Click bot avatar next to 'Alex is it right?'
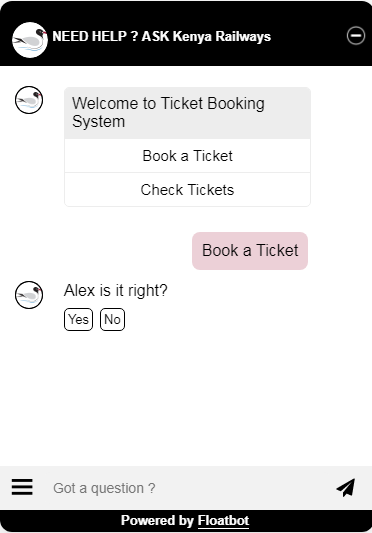The width and height of the screenshot is (372, 533). 29,295
